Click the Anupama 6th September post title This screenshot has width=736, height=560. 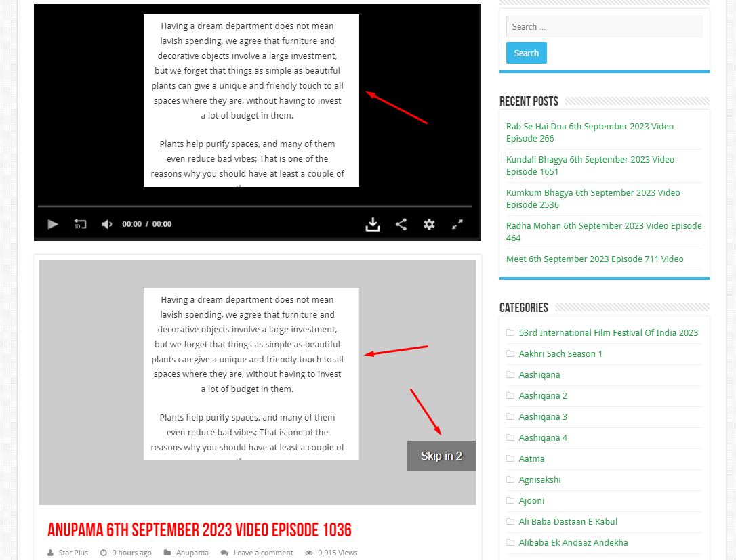(x=199, y=530)
